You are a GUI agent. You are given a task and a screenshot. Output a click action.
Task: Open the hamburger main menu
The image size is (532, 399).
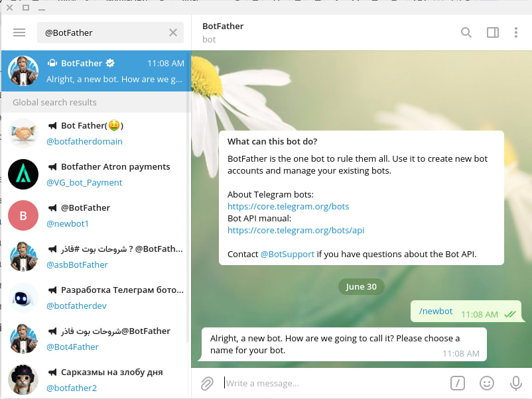point(19,32)
